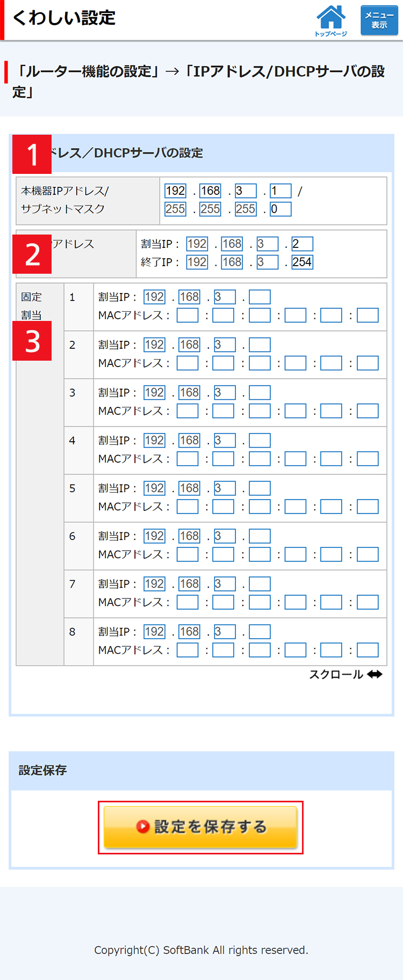Viewport: 403px width, 980px height.
Task: Click the くわしい設定 page title
Action: pyautogui.click(x=64, y=18)
